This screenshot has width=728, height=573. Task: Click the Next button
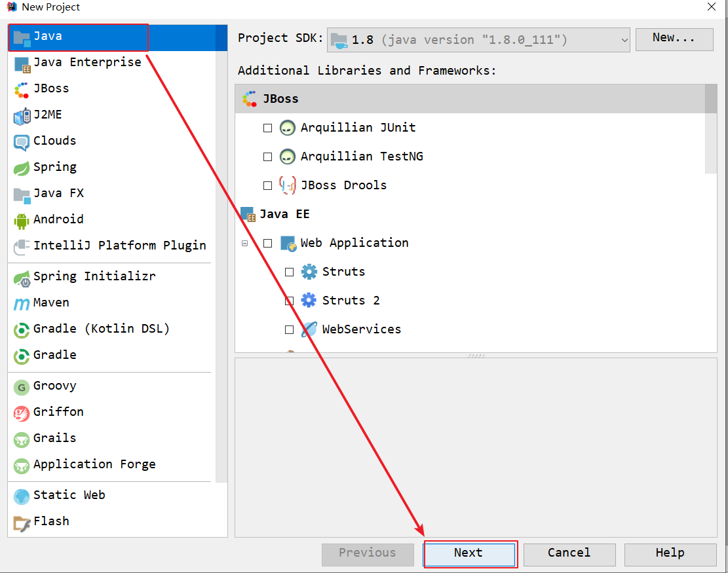(x=469, y=553)
